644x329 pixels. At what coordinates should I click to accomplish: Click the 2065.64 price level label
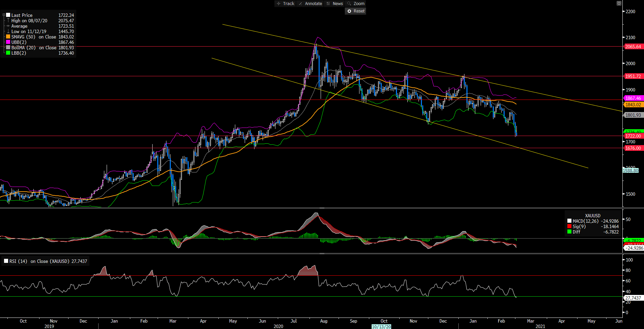[x=634, y=47]
